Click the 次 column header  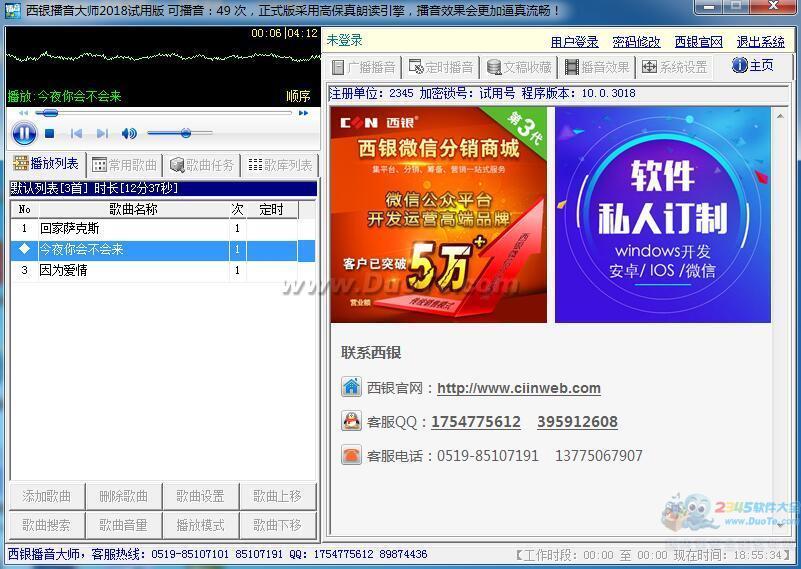(238, 209)
